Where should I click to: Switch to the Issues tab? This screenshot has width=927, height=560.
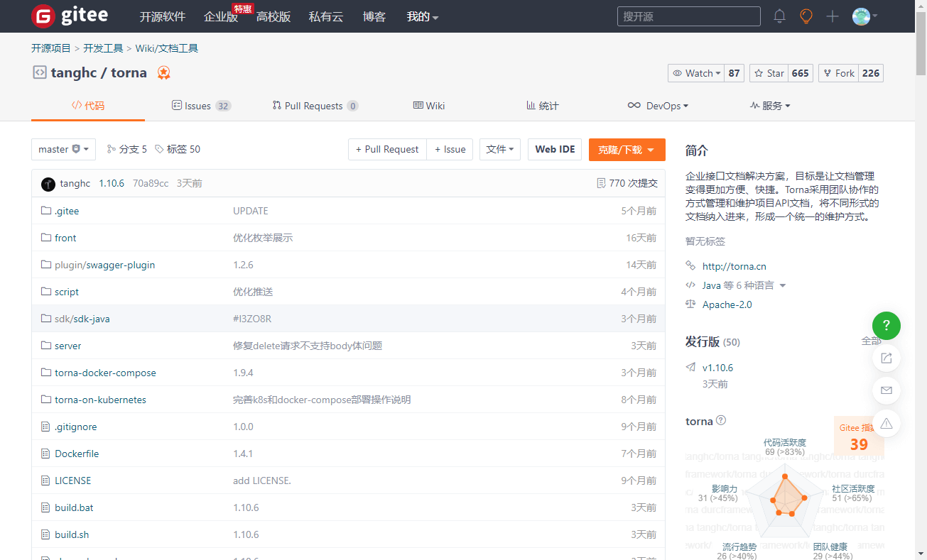pos(201,106)
